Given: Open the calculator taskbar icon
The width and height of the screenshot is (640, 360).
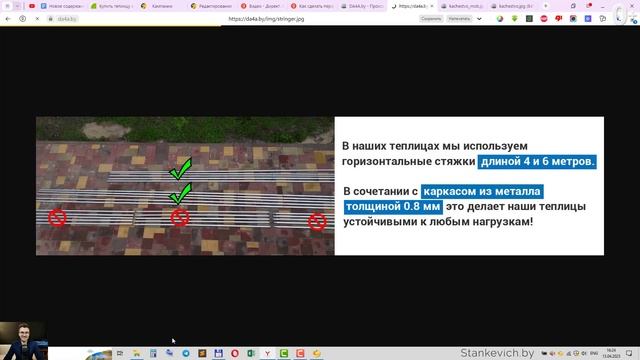Looking at the screenshot, I should tap(153, 353).
